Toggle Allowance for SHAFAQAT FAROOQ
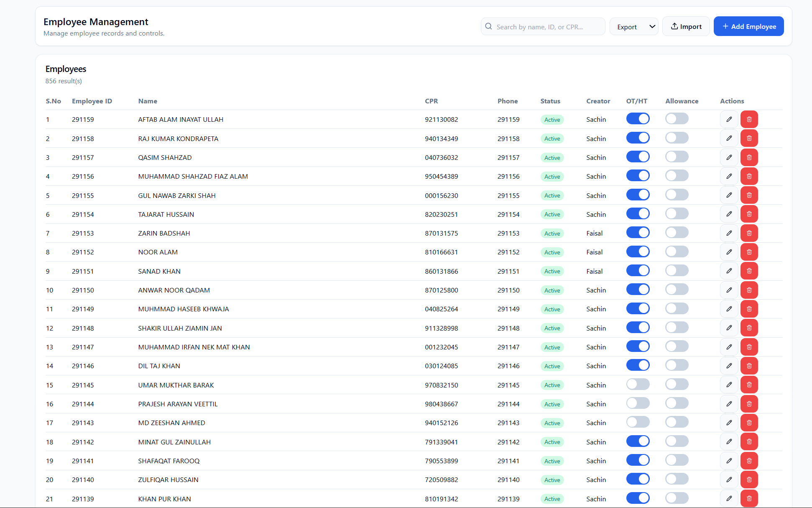Screen dimensions: 812x508 tap(677, 460)
